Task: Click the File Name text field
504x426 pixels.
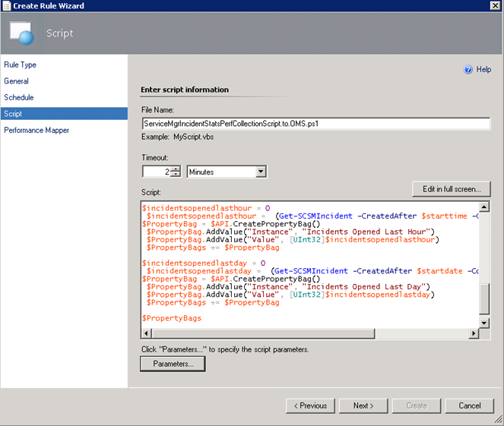Action: pyautogui.click(x=315, y=123)
